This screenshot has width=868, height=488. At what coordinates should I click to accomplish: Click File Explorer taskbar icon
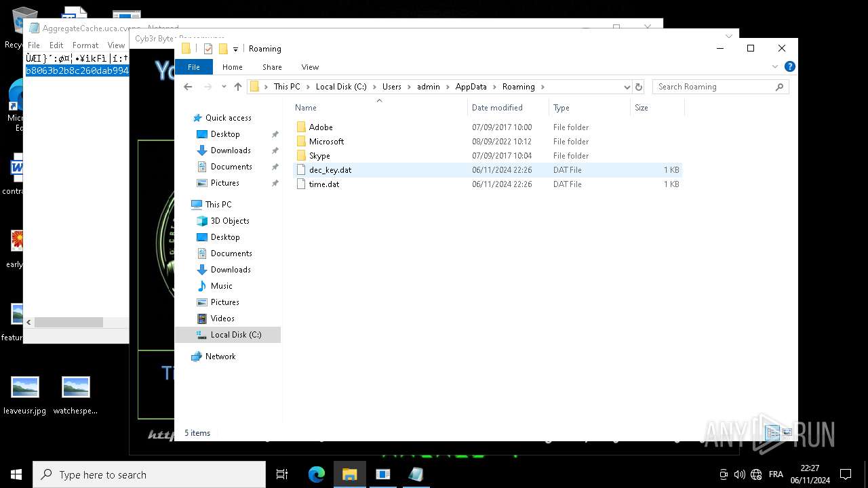click(350, 474)
